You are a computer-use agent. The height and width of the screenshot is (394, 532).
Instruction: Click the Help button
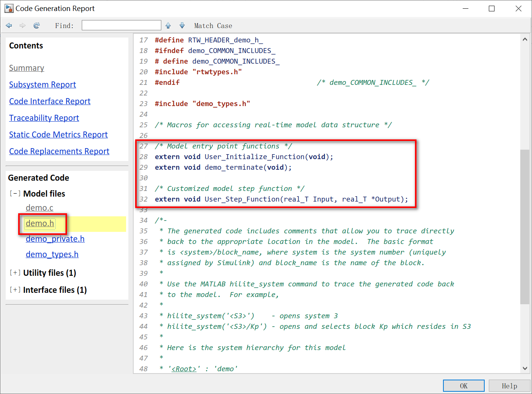[509, 386]
